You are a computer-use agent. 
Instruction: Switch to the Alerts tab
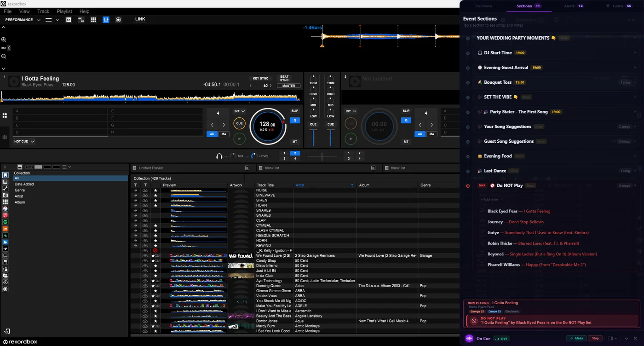click(574, 6)
